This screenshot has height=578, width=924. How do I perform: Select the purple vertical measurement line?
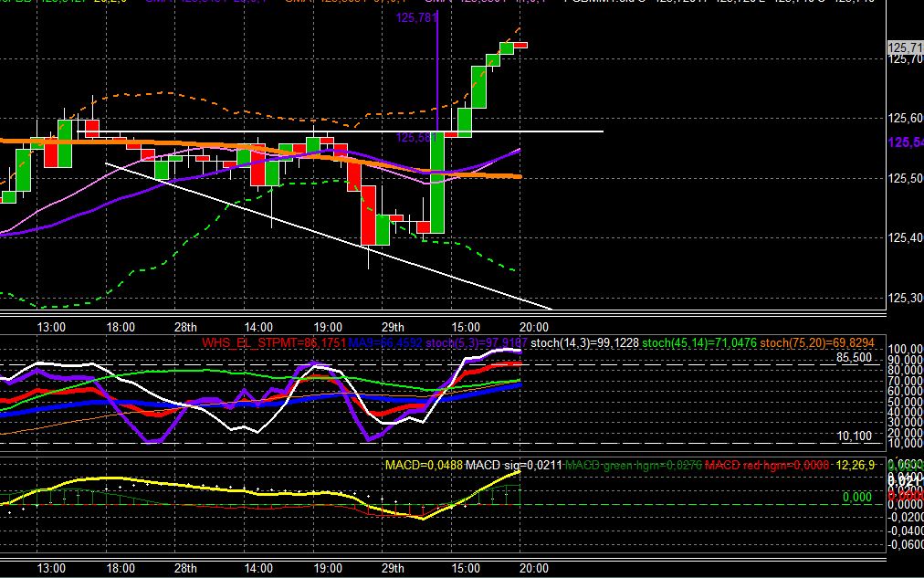click(x=437, y=70)
